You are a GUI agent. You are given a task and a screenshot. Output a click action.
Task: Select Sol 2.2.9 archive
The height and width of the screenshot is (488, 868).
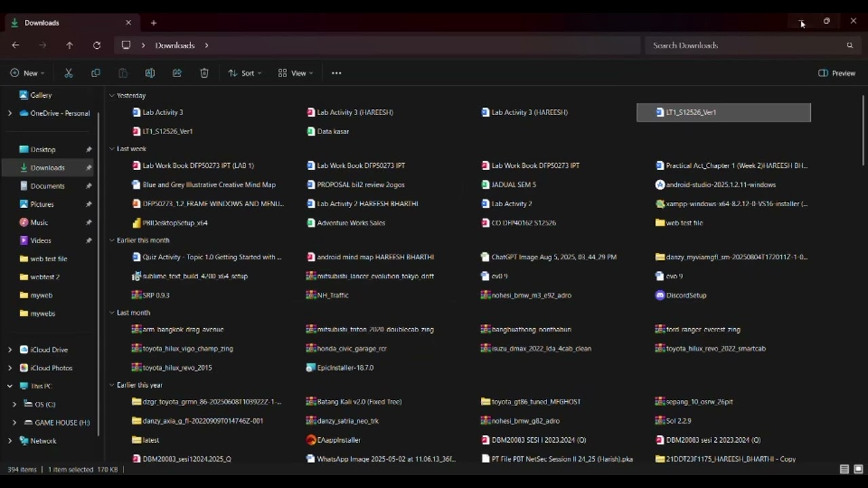(x=673, y=421)
